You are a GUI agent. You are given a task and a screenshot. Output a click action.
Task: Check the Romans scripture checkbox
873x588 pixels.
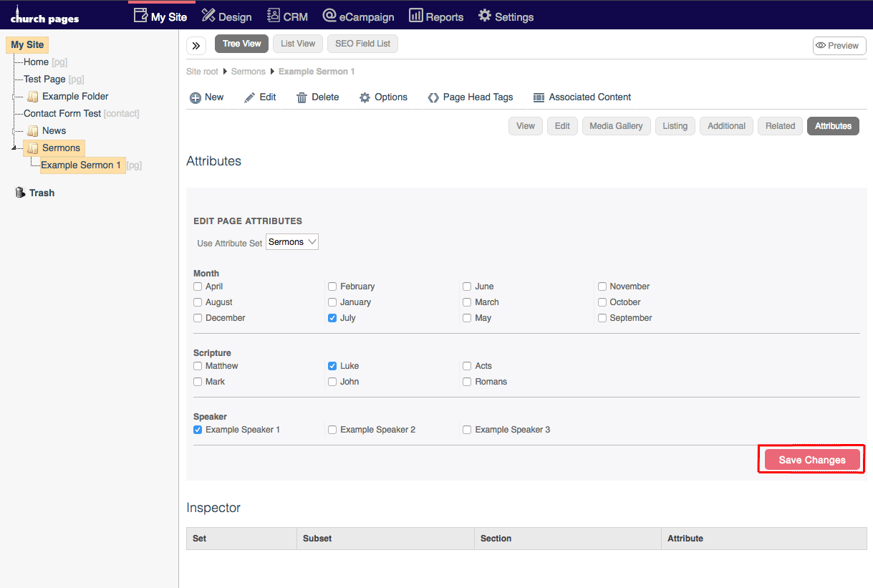(x=467, y=382)
